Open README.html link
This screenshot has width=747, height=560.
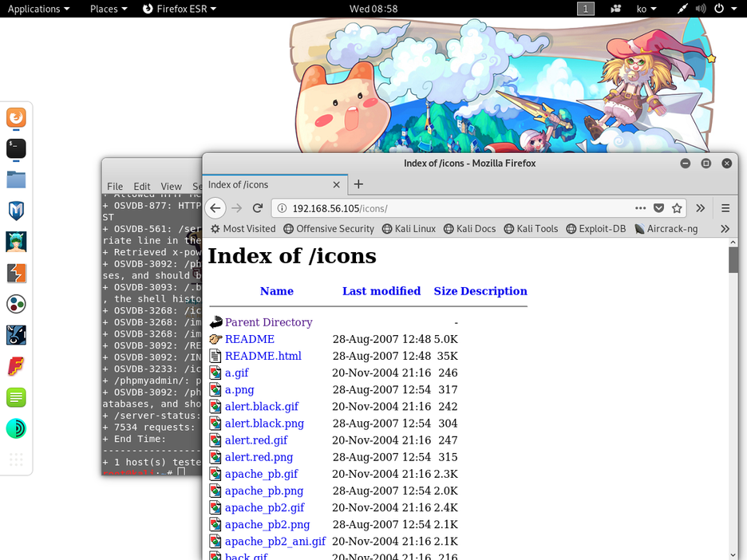point(263,357)
